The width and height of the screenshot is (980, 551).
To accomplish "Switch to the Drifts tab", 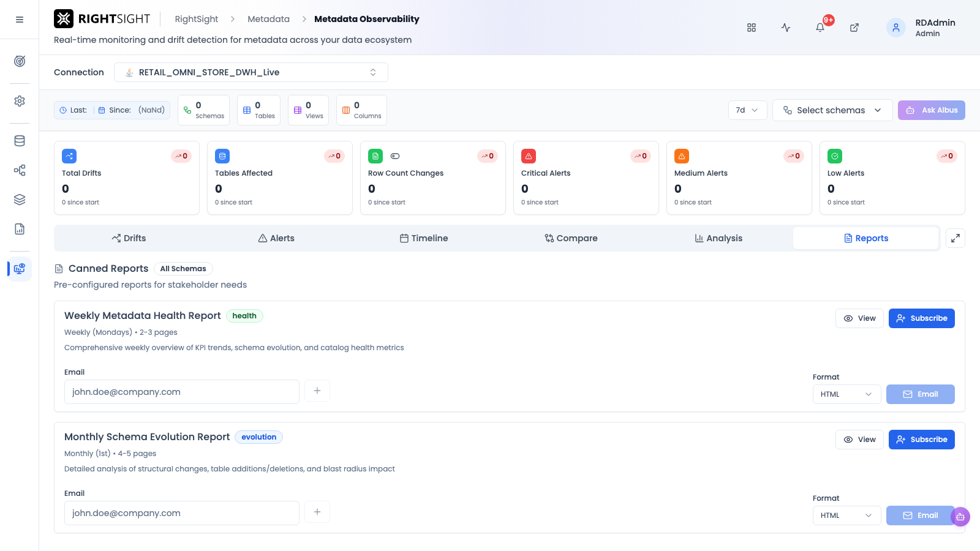I will coord(129,238).
